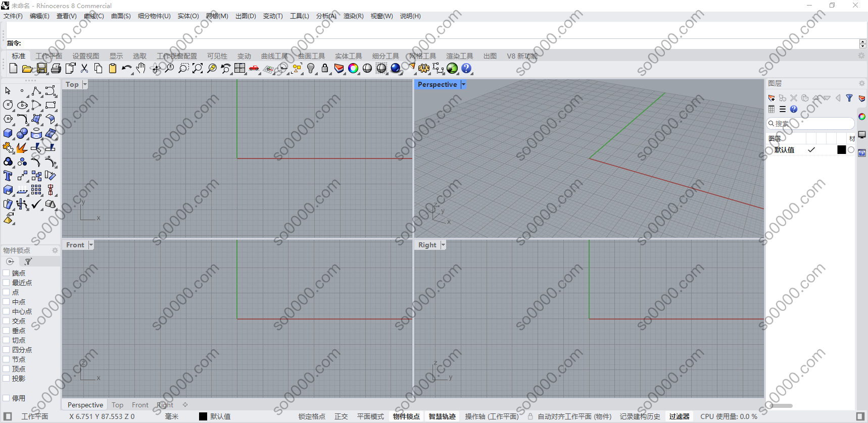868x423 pixels.
Task: Open the Front viewport dropdown arrow
Action: tap(91, 245)
